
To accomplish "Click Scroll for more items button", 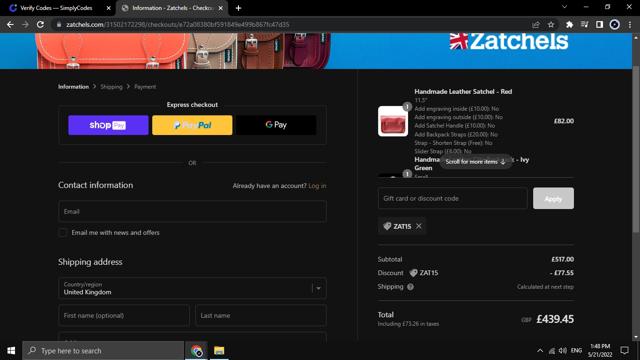I will click(x=476, y=162).
